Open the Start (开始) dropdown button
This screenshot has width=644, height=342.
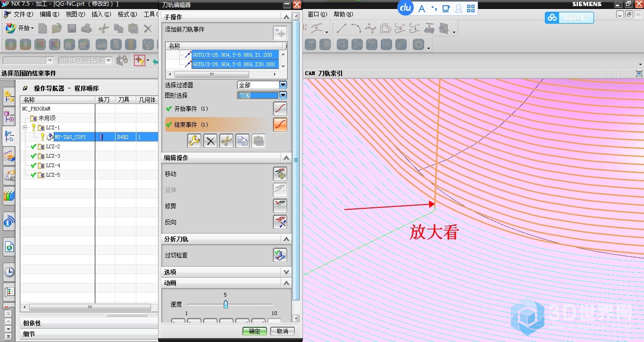pyautogui.click(x=20, y=28)
